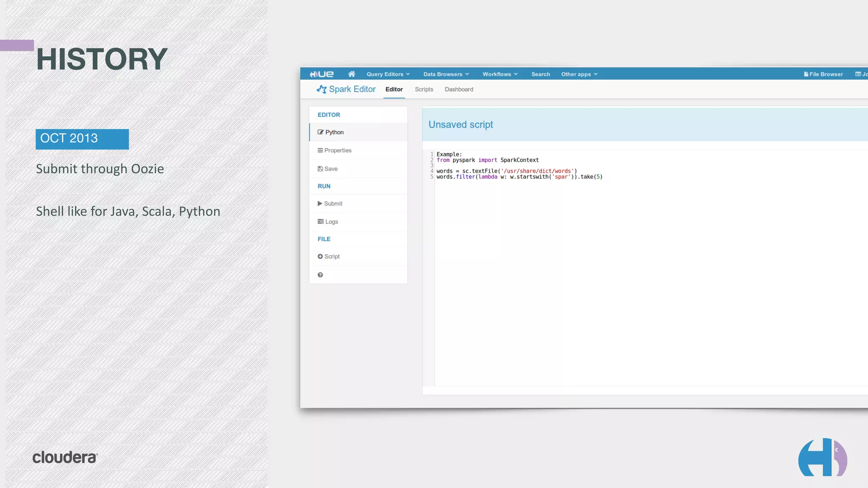Image resolution: width=868 pixels, height=488 pixels.
Task: Open the Workflows dropdown
Action: pyautogui.click(x=500, y=74)
